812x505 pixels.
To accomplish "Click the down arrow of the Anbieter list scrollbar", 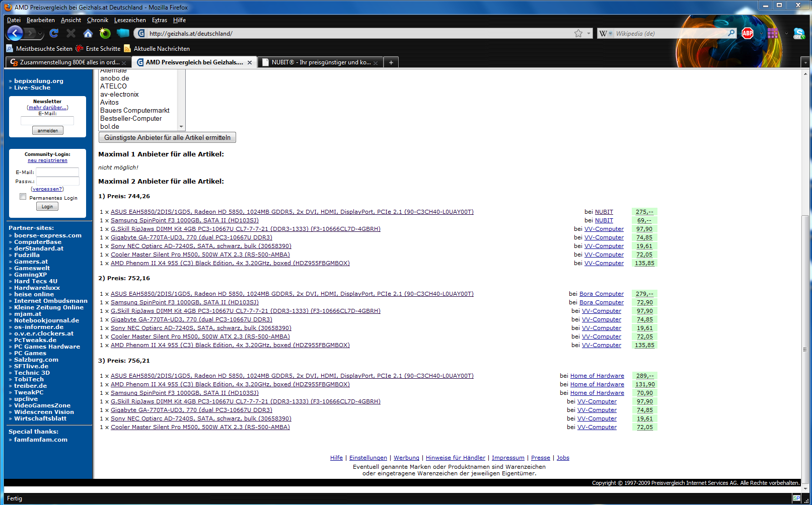I will (x=182, y=127).
